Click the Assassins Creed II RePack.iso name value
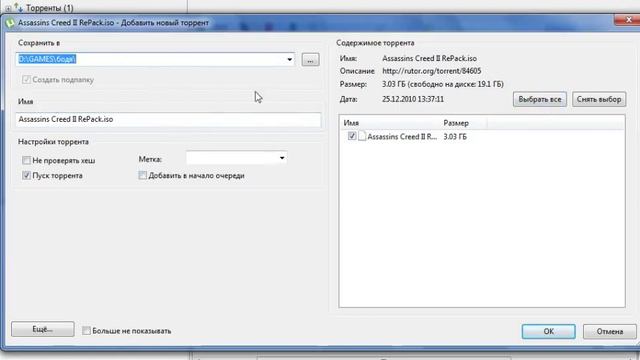The height and width of the screenshot is (360, 640). point(429,58)
